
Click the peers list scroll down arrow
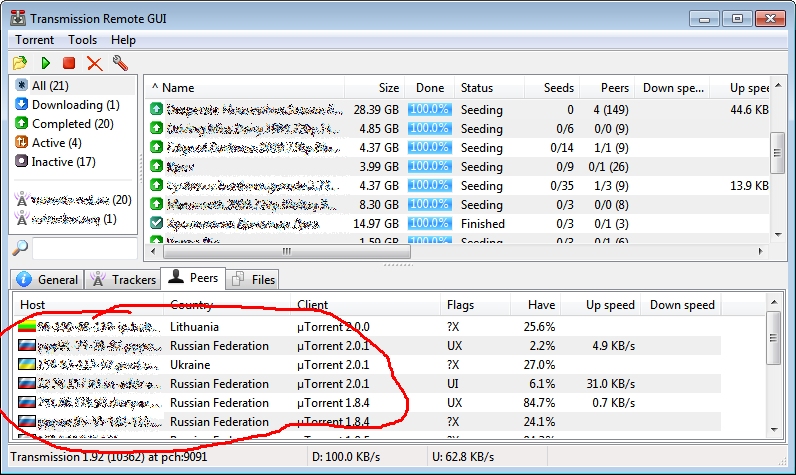point(774,429)
